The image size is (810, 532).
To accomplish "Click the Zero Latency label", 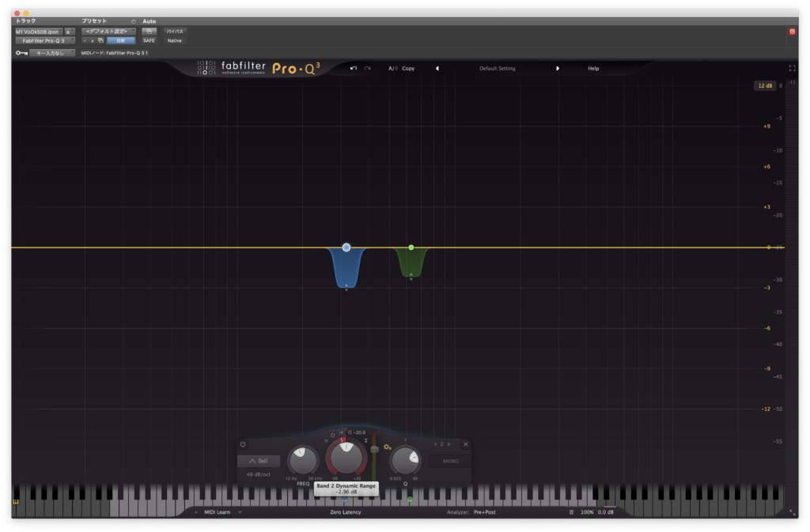I will (346, 512).
